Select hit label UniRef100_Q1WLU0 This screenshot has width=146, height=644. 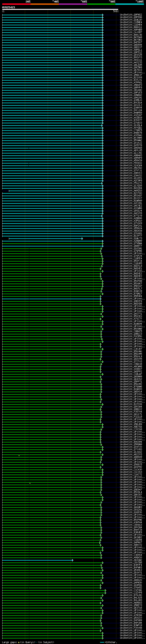(131, 20)
